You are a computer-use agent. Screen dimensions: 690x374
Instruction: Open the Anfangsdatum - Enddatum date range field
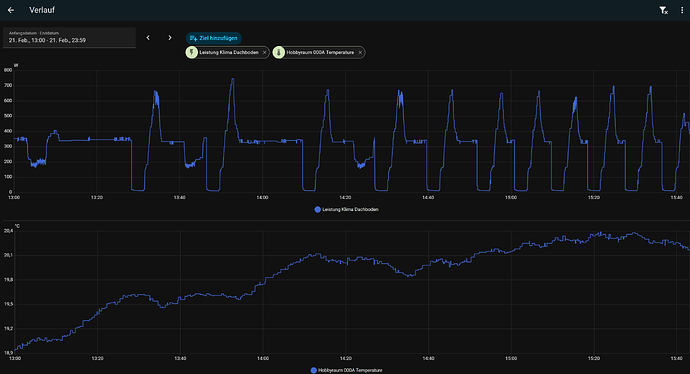(x=69, y=37)
